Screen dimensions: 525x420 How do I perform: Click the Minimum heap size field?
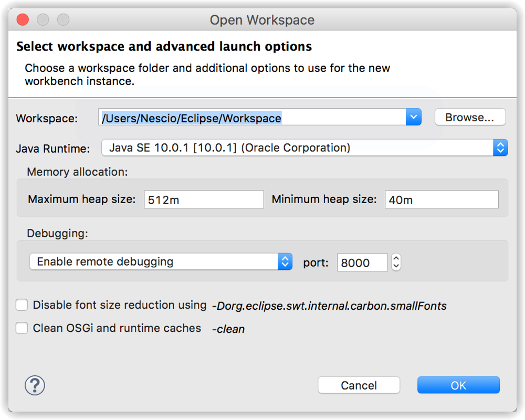pos(442,199)
